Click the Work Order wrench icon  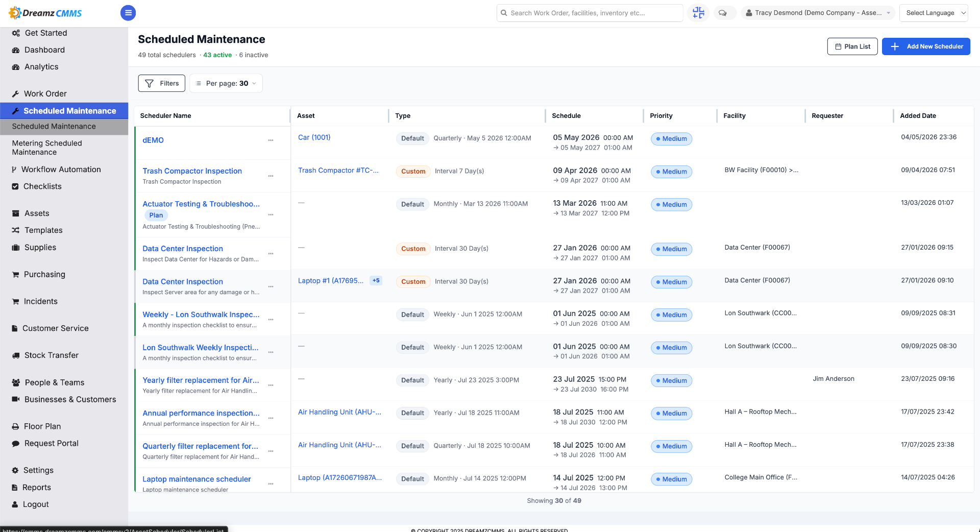[16, 94]
